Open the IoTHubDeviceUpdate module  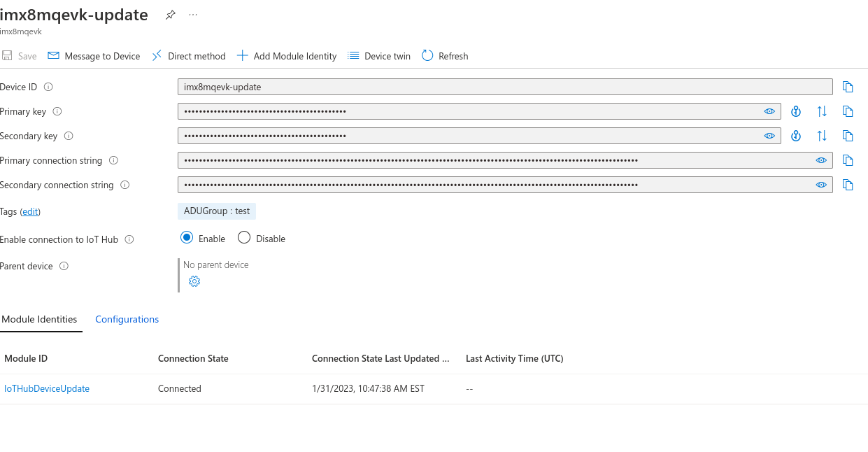point(47,388)
